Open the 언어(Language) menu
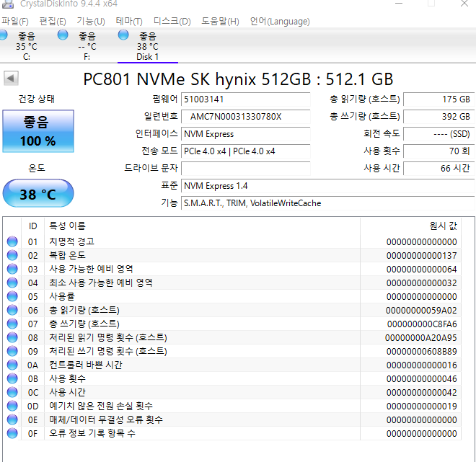 point(280,21)
